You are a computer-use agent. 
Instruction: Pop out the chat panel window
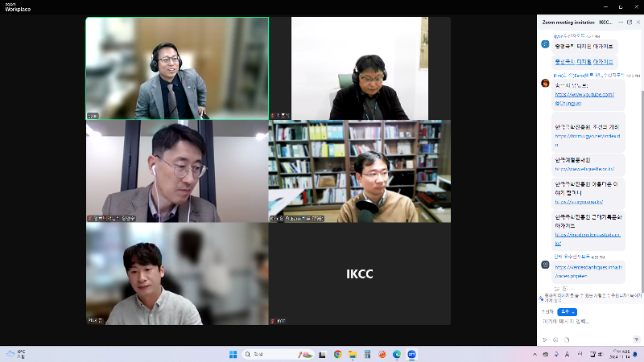(630, 22)
